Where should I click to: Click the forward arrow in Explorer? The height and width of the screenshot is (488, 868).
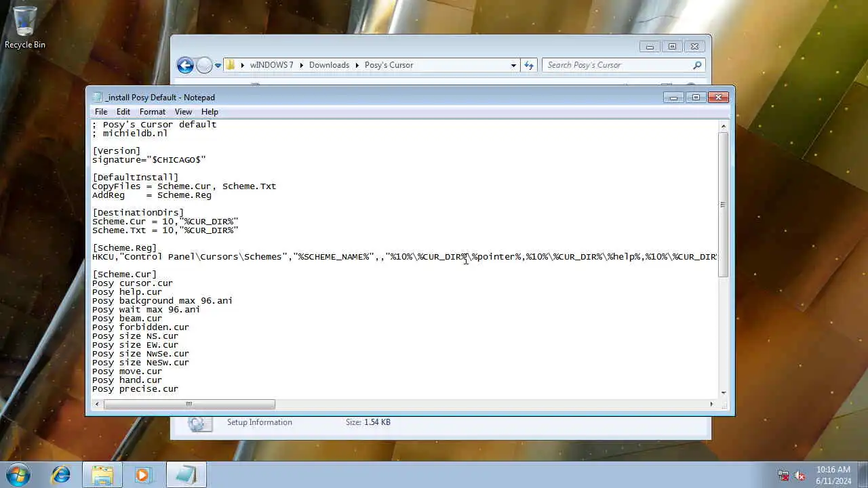point(204,65)
